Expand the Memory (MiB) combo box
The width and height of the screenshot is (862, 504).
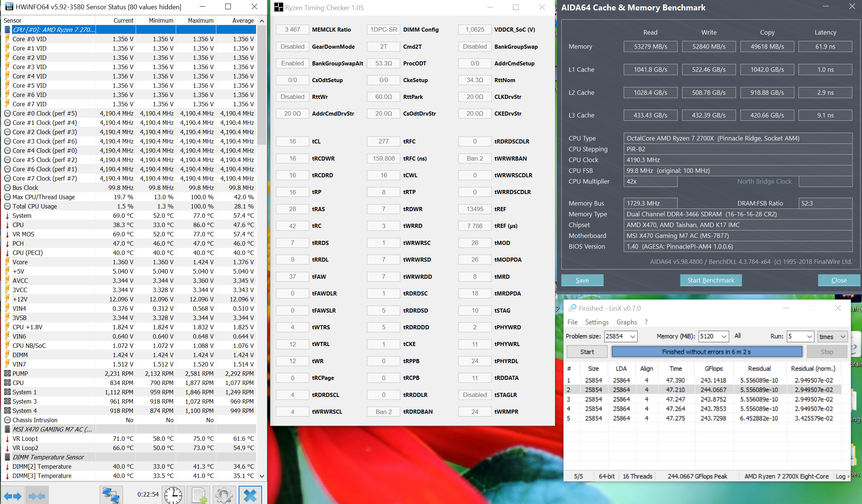pos(723,336)
